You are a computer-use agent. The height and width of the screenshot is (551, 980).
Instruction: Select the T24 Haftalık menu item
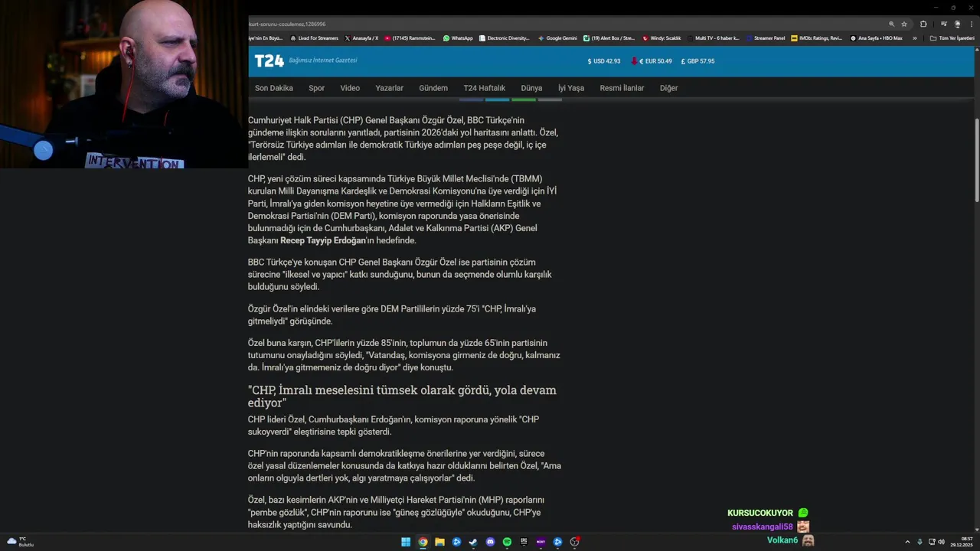point(484,88)
